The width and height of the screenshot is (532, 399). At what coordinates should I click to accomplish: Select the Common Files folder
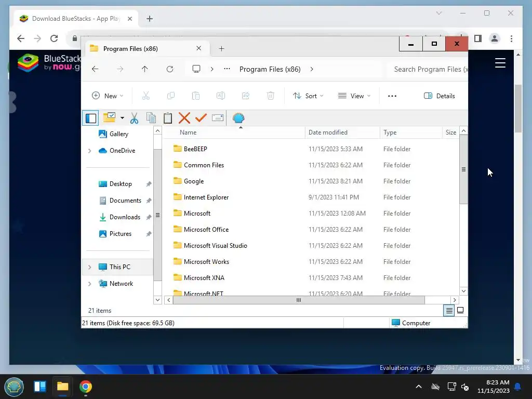[x=204, y=165]
